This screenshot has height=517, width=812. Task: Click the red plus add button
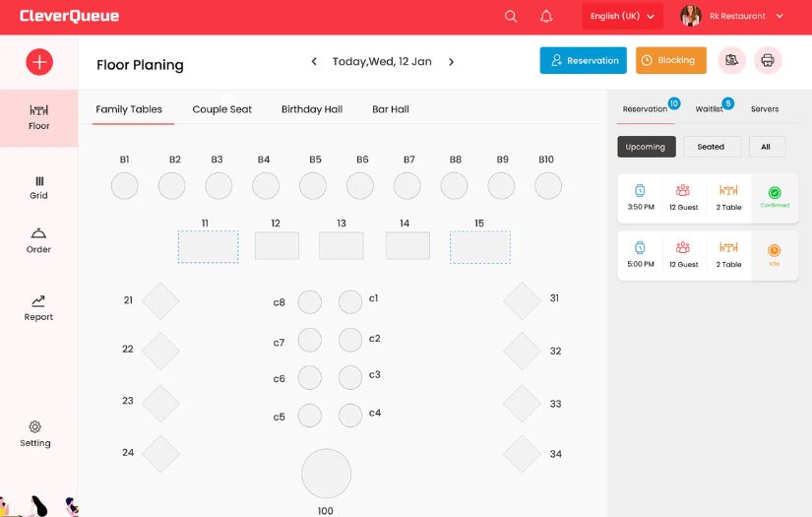click(x=39, y=62)
